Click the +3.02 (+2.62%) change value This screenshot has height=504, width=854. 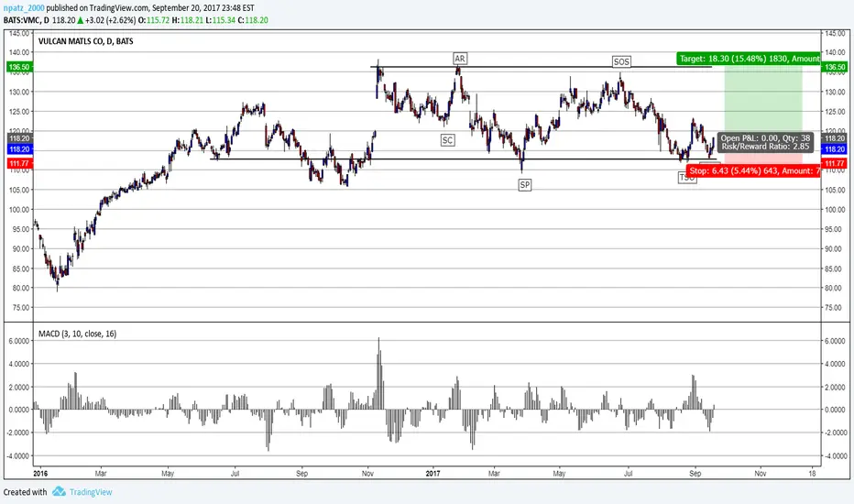[x=111, y=20]
